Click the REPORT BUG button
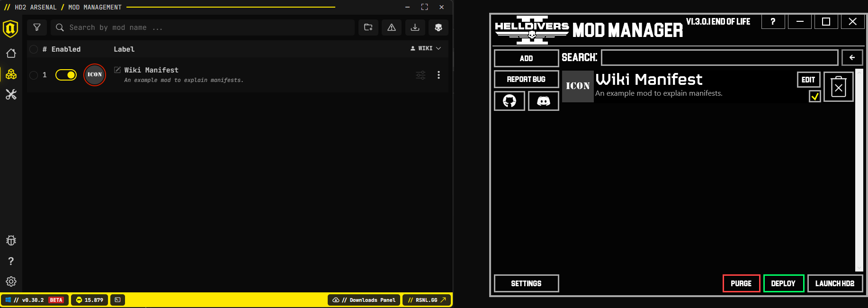Image resolution: width=868 pixels, height=308 pixels. point(527,79)
